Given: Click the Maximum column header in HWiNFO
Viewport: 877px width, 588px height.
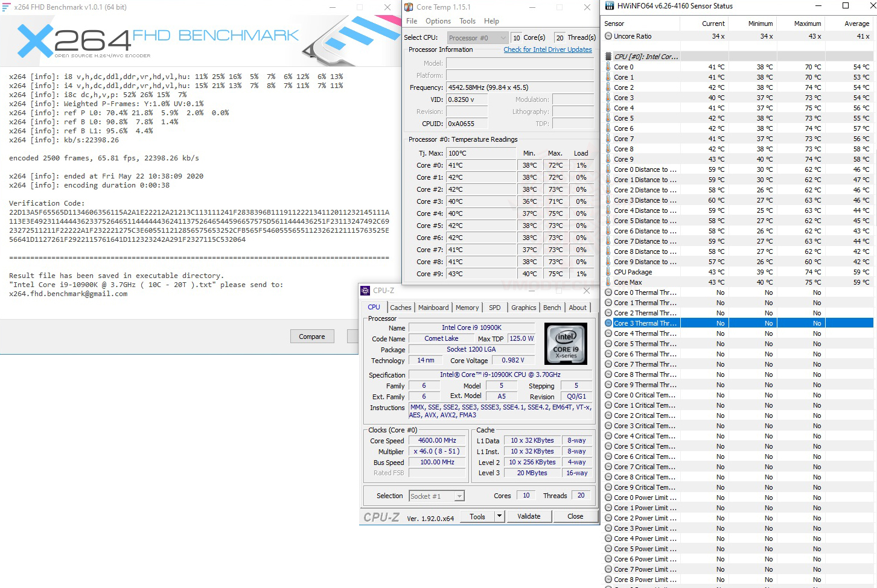Looking at the screenshot, I should 800,24.
